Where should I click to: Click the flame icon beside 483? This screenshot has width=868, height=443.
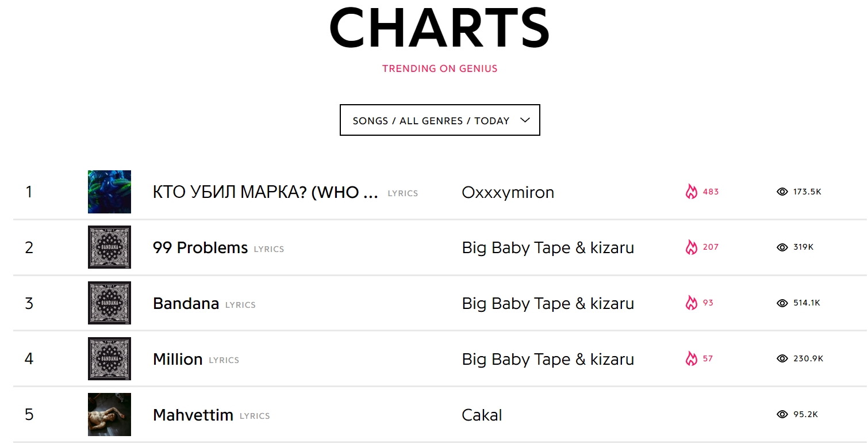pos(691,192)
